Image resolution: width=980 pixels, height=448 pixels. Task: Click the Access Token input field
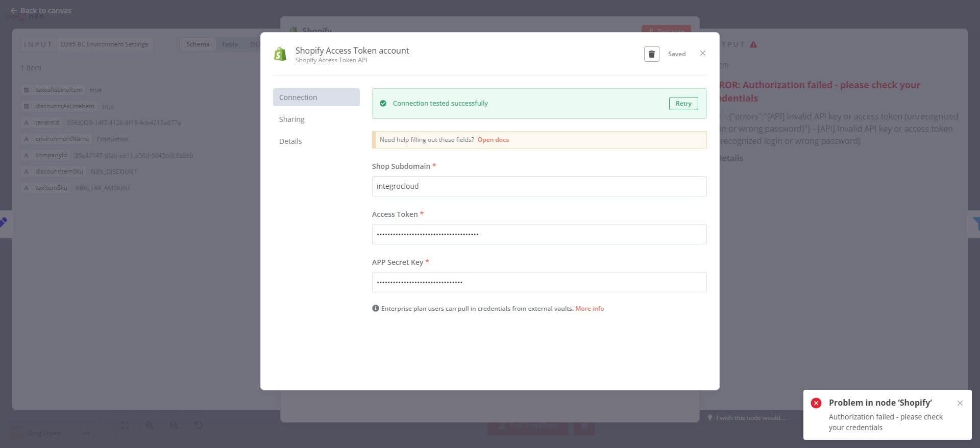coord(539,234)
